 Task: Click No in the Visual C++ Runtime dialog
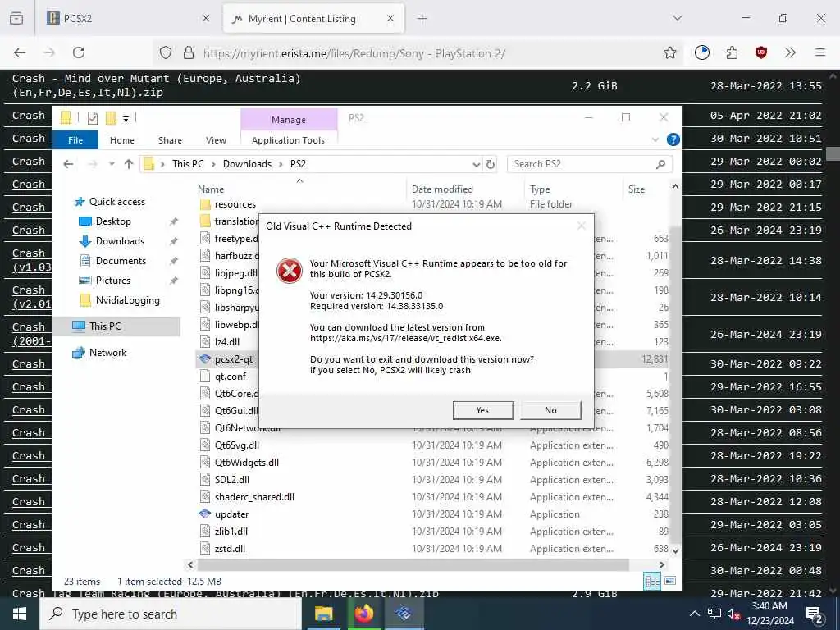[550, 410]
